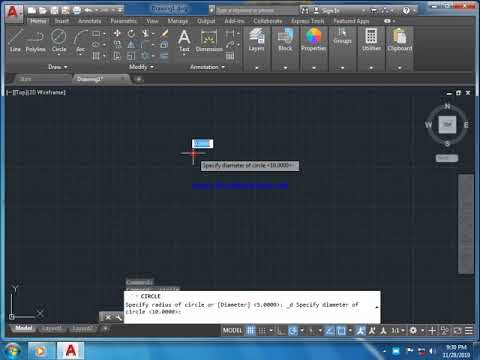Toggle ortho mode in status bar
480x360 pixels.
point(281,331)
